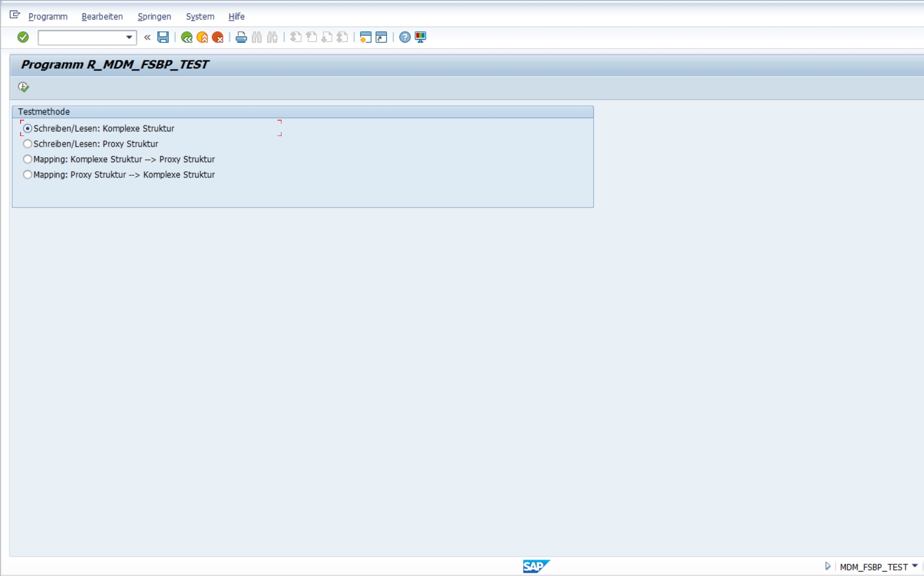
Task: Click the green Back arrow icon
Action: click(187, 38)
